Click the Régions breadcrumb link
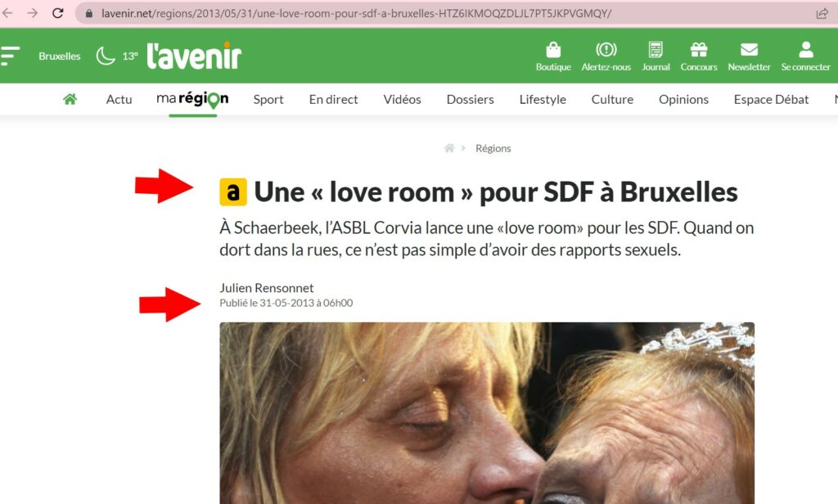Viewport: 838px width, 504px height. click(493, 148)
